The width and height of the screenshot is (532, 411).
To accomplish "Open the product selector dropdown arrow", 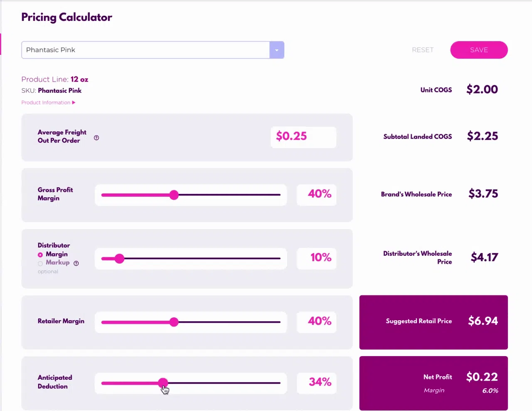I will pos(277,50).
